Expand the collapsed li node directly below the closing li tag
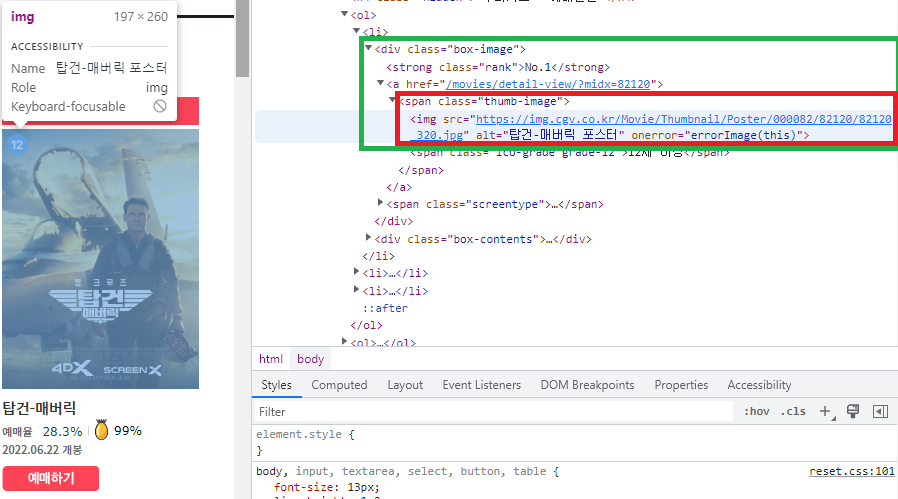The height and width of the screenshot is (499, 898). click(356, 272)
